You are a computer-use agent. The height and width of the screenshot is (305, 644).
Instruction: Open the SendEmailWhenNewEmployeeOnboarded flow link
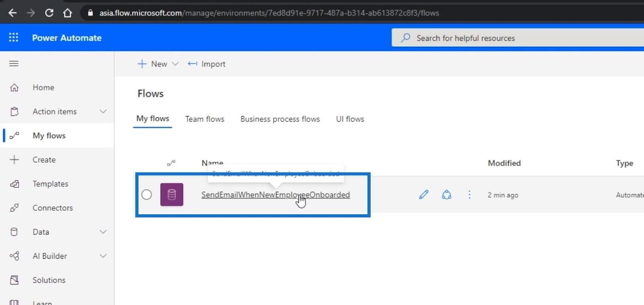(275, 195)
